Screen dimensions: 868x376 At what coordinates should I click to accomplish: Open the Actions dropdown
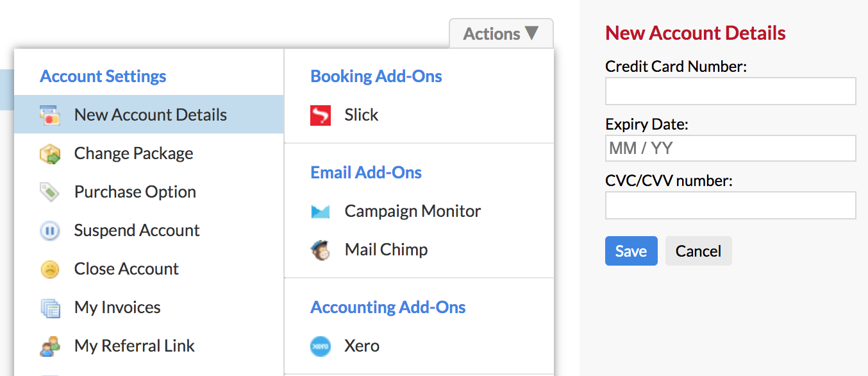(501, 33)
